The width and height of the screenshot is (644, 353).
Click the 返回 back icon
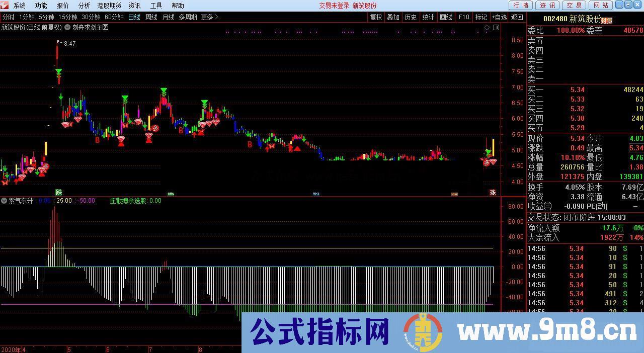point(517,17)
